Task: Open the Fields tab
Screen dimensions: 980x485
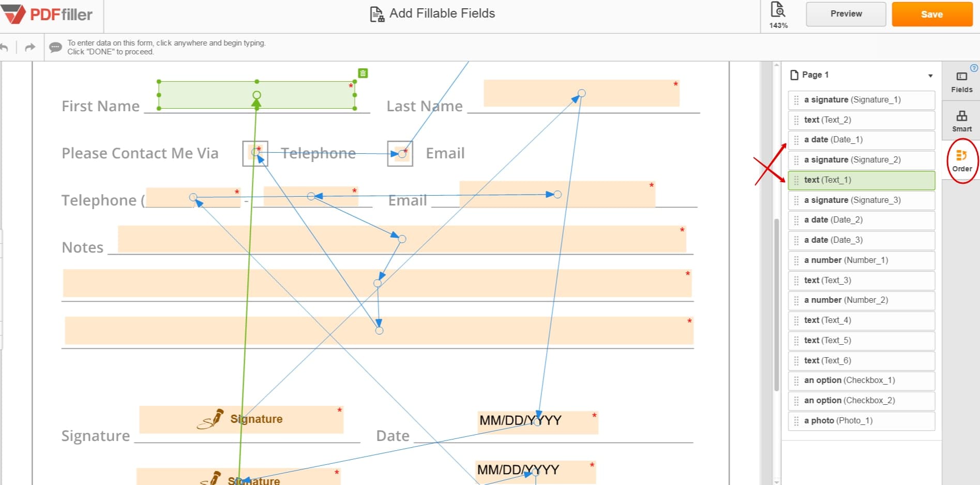Action: [x=961, y=82]
